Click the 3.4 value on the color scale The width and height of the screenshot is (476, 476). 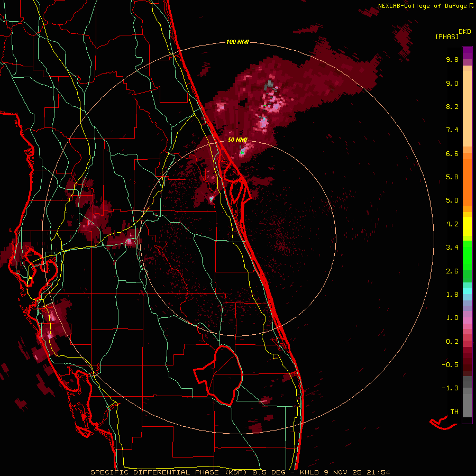(x=452, y=248)
